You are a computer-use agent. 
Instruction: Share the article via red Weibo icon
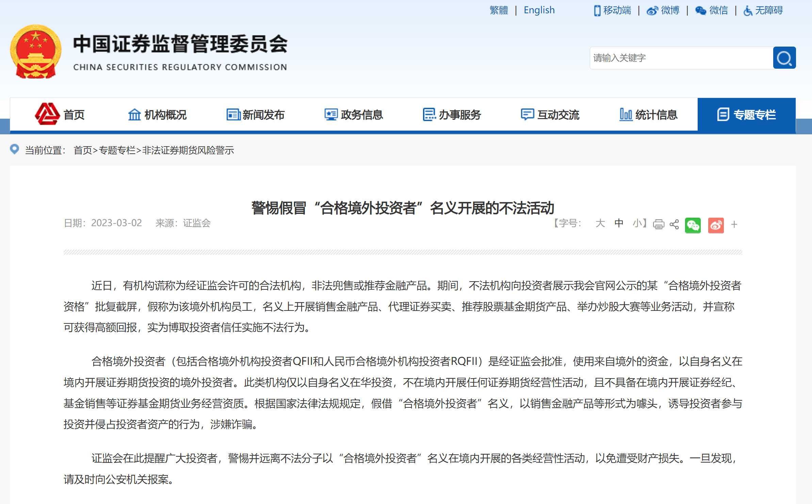(x=716, y=225)
